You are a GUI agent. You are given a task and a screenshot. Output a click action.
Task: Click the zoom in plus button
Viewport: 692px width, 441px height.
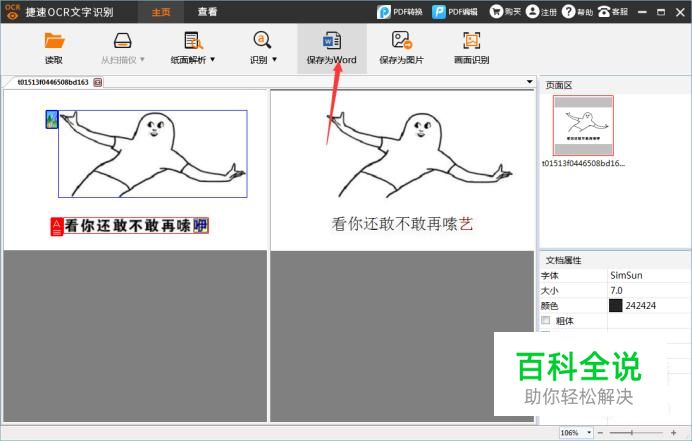click(x=673, y=433)
